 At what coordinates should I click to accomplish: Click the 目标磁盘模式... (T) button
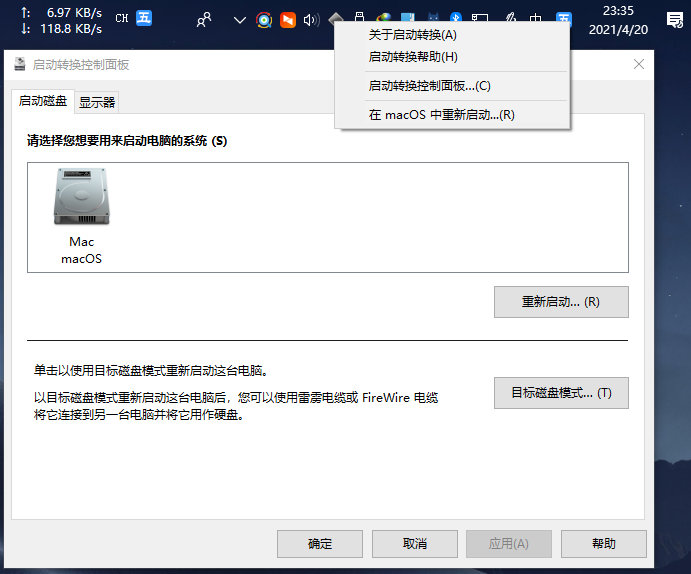coord(561,393)
